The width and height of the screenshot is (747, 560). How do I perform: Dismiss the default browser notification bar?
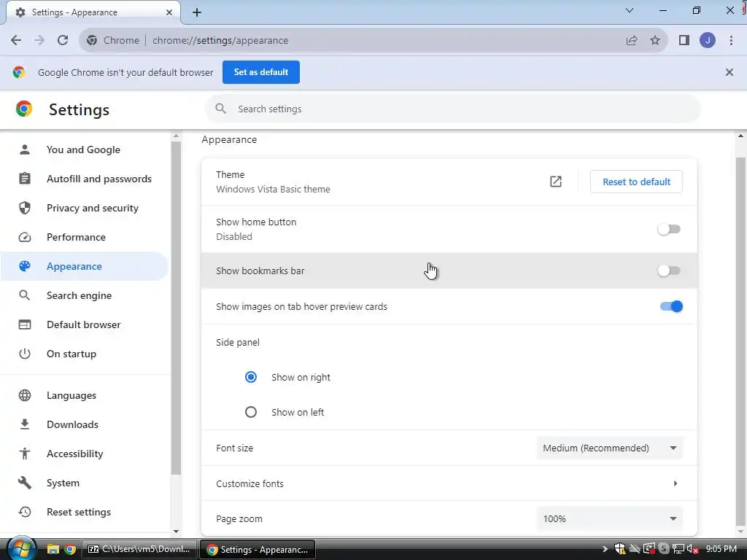click(729, 72)
